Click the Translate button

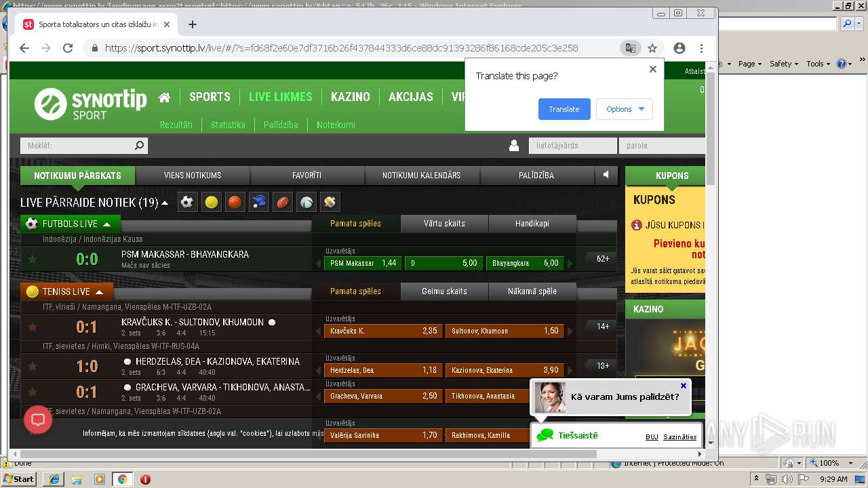[564, 109]
